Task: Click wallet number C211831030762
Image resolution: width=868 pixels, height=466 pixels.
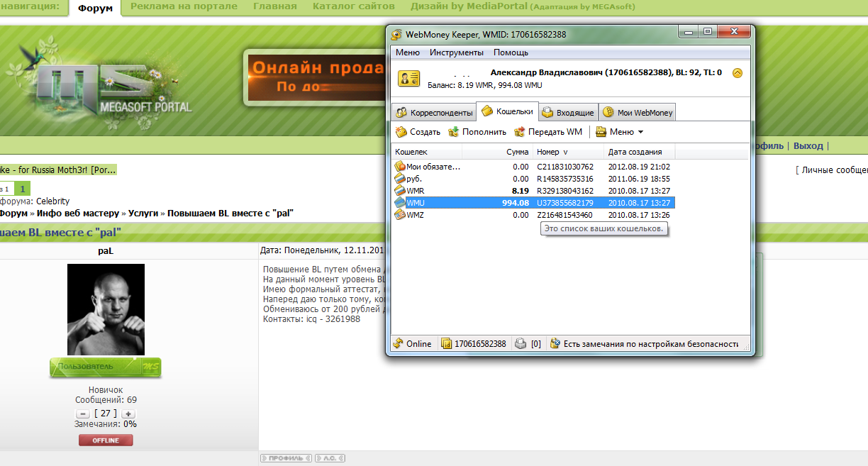Action: [565, 167]
